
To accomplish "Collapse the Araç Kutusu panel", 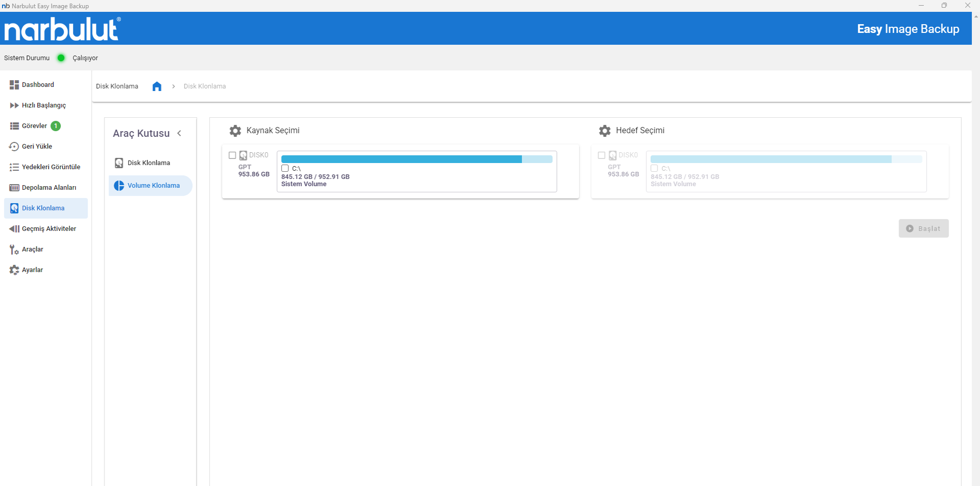I will coord(180,134).
